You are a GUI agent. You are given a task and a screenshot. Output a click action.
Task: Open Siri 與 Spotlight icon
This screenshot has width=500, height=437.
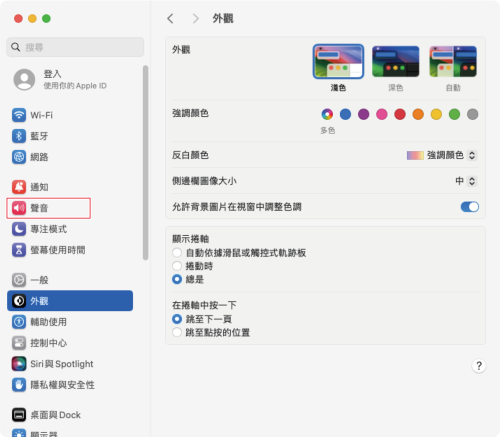coord(19,364)
